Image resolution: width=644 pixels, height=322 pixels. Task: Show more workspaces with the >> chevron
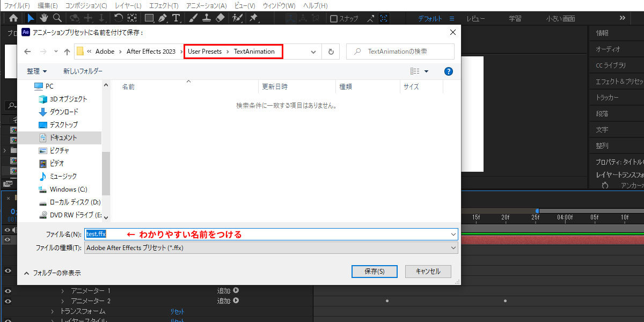(623, 18)
